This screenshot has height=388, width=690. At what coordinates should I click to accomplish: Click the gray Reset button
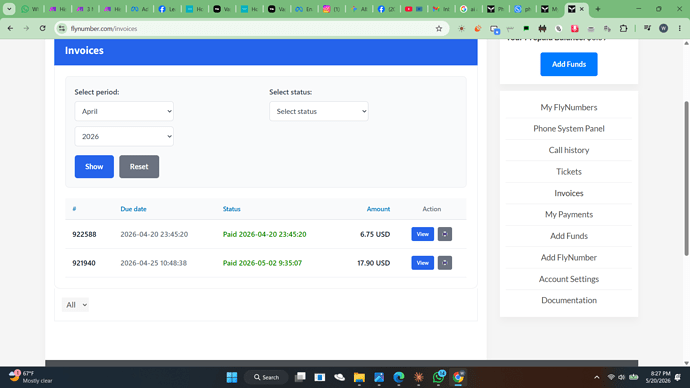[139, 167]
